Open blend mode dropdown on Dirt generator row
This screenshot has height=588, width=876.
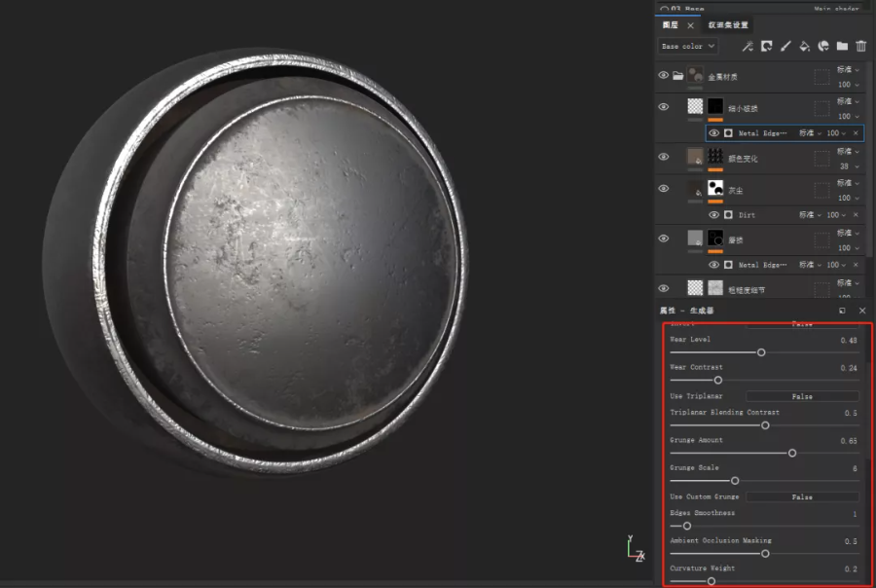(810, 214)
